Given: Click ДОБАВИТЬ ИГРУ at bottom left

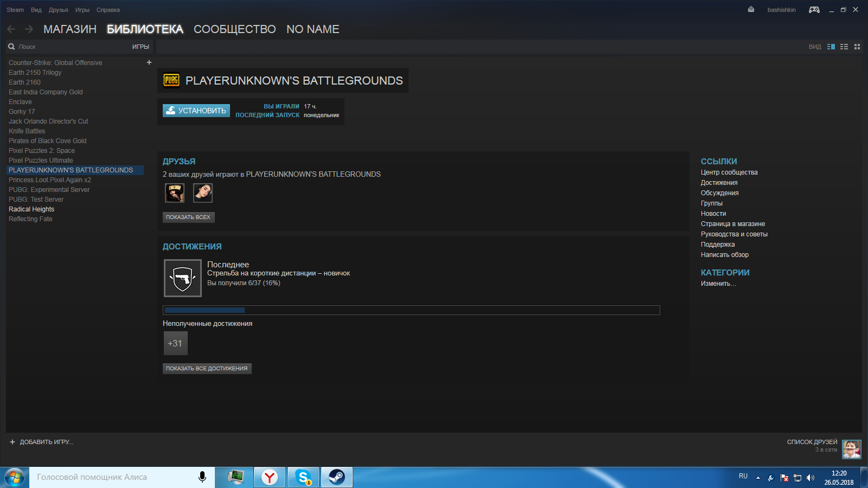Looking at the screenshot, I should coord(41,442).
